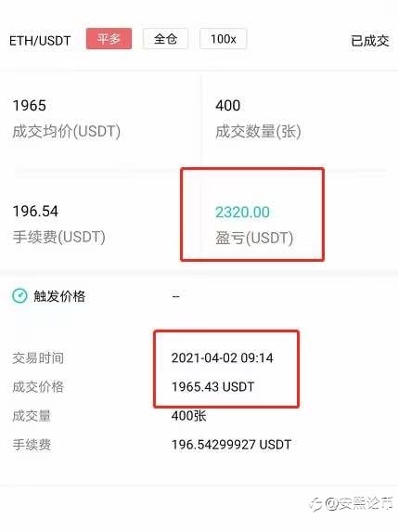Select the 400 filled quantity value
Screen dimensions: 398x532
click(228, 106)
